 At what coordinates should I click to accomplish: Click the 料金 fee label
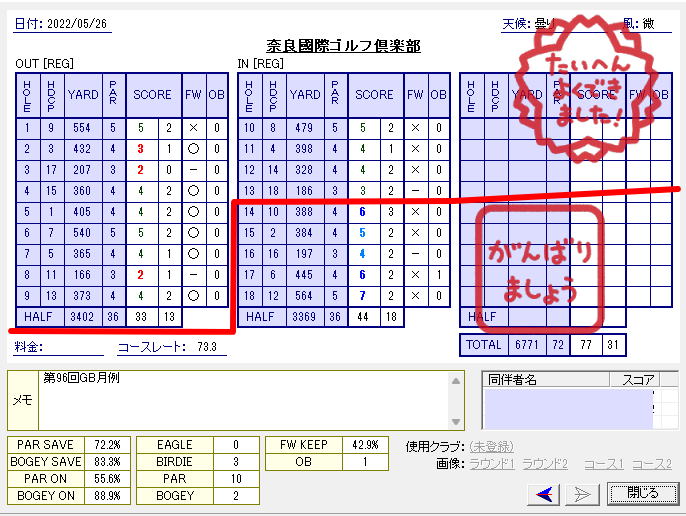coord(28,347)
